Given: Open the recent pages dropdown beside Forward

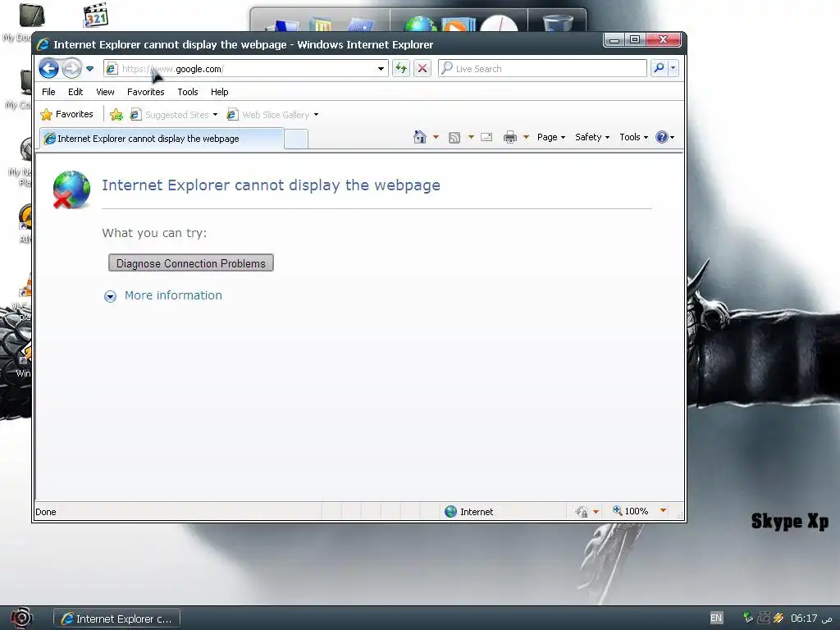Looking at the screenshot, I should coord(90,69).
